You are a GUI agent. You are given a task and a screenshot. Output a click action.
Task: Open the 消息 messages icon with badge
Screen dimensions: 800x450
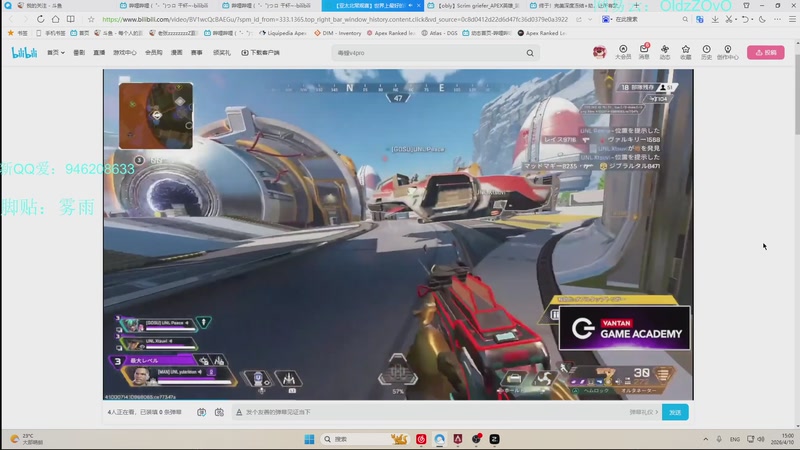(644, 52)
